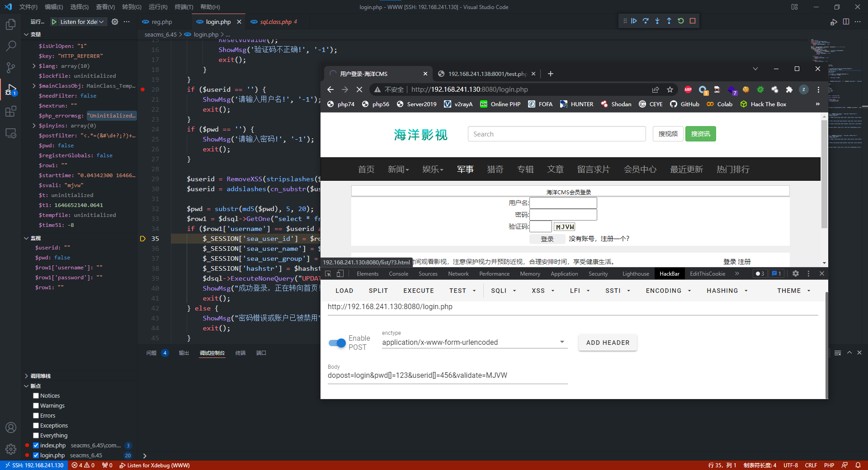Open the launch.json gear icon
The image size is (868, 470).
point(115,22)
